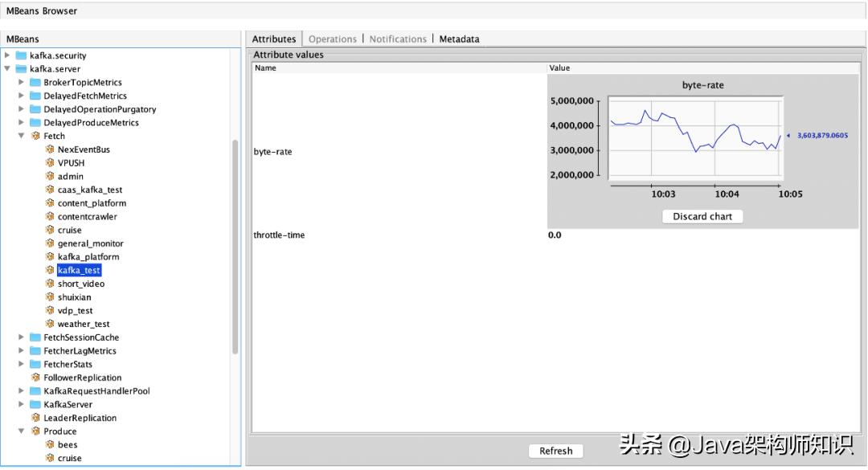Click the DelayedProduceMetrics folder icon
868x470 pixels.
coord(35,122)
